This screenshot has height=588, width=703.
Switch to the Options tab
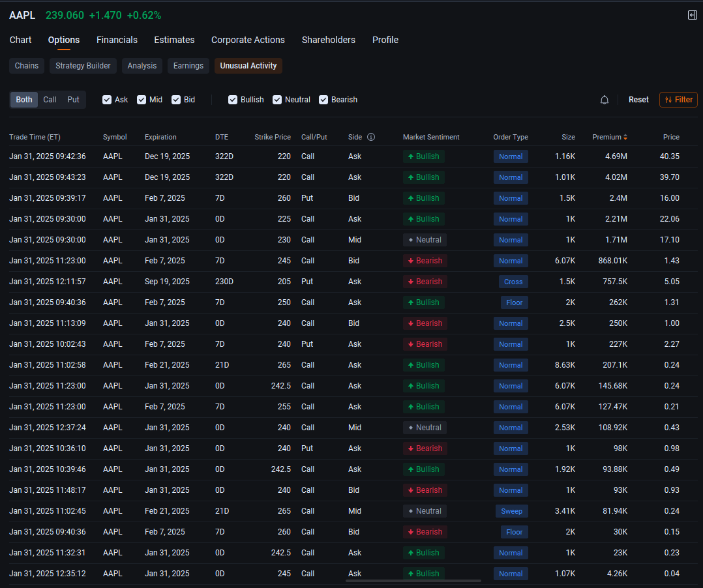point(64,40)
